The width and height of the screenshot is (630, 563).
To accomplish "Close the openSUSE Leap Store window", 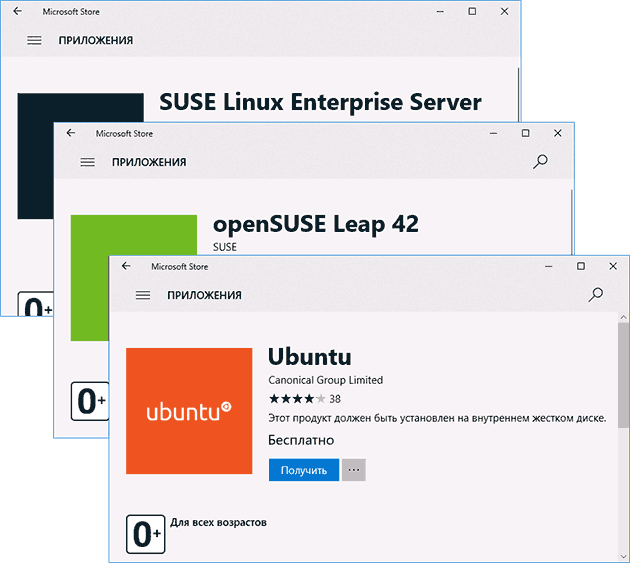I will coord(558,133).
